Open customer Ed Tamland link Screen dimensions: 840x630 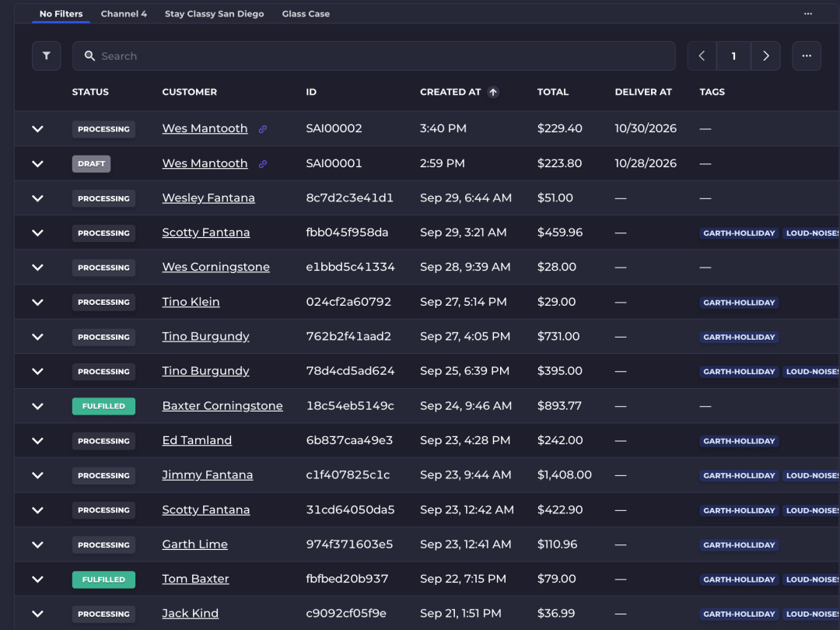pos(197,440)
